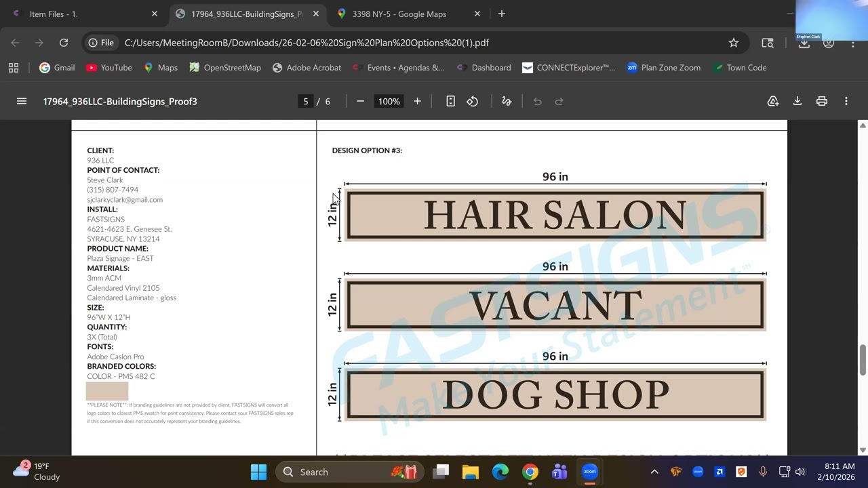868x488 pixels.
Task: Click the HAIR SALON sign image
Action: (555, 216)
